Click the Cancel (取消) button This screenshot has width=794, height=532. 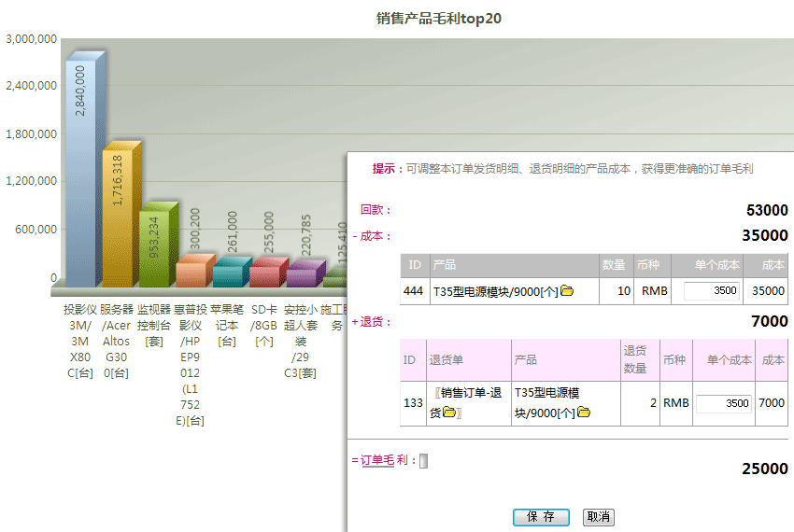598,517
